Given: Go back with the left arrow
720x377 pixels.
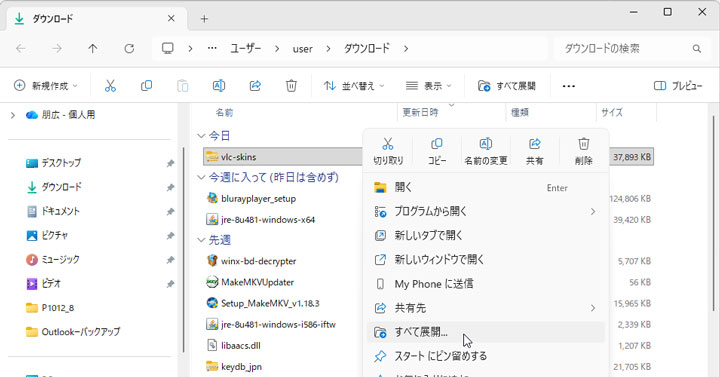Looking at the screenshot, I should 21,49.
